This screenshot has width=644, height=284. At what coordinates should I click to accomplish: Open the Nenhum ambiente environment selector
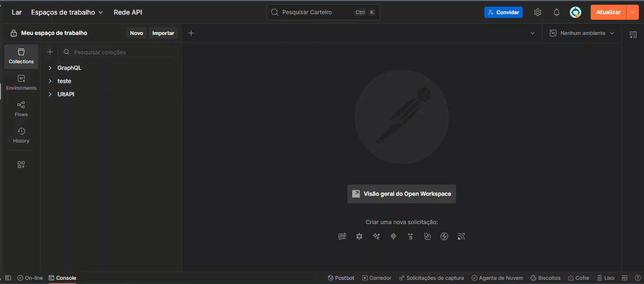pos(582,33)
